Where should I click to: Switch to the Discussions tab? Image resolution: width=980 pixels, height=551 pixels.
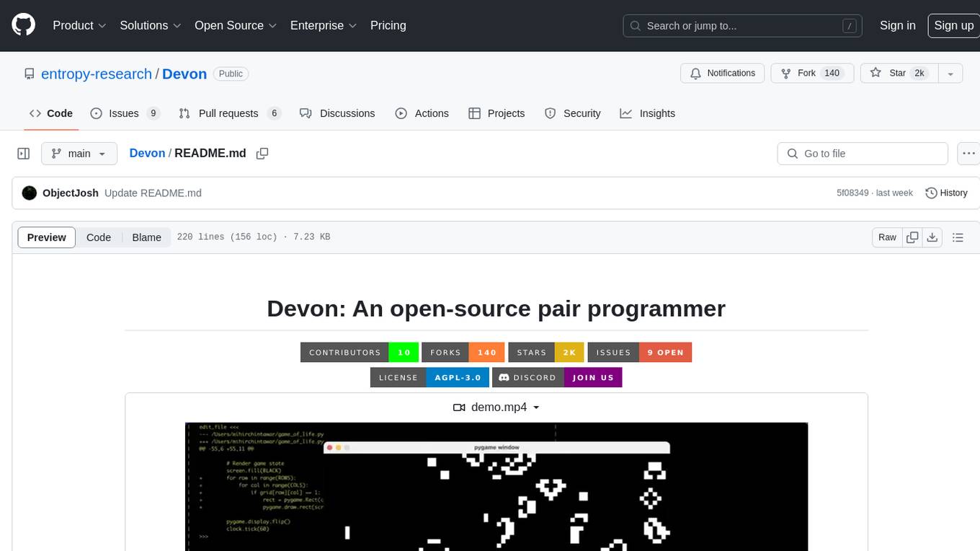point(337,113)
